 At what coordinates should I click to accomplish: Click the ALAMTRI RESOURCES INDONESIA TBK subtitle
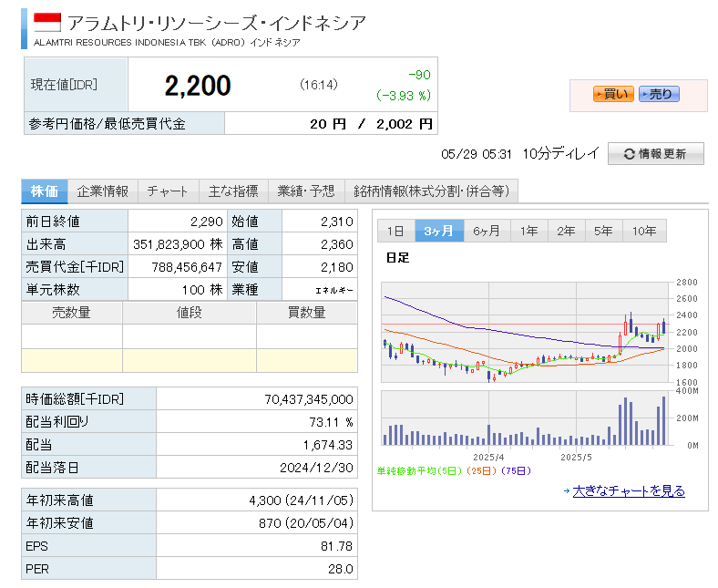tap(120, 43)
